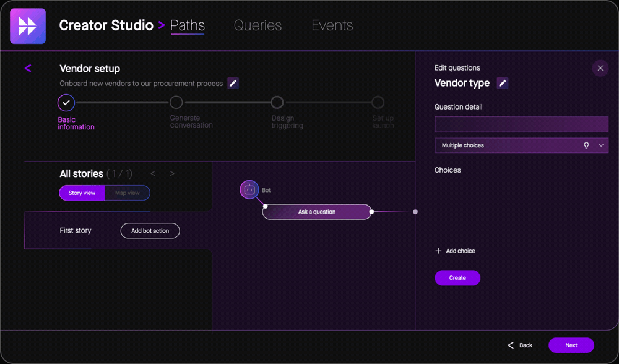Select the Bot avatar icon in the story canvas
This screenshot has height=364, width=619.
coord(248,189)
